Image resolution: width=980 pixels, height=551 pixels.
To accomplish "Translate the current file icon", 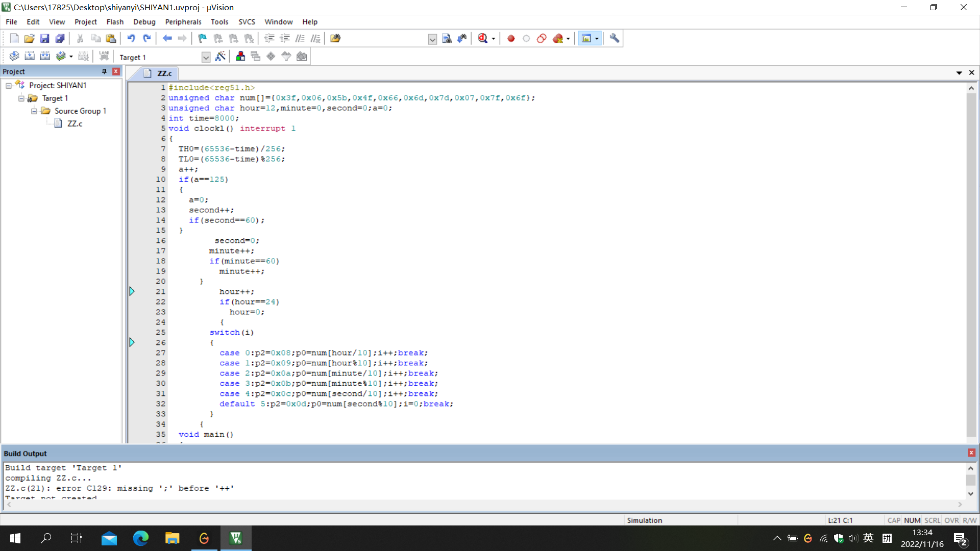I will [14, 56].
